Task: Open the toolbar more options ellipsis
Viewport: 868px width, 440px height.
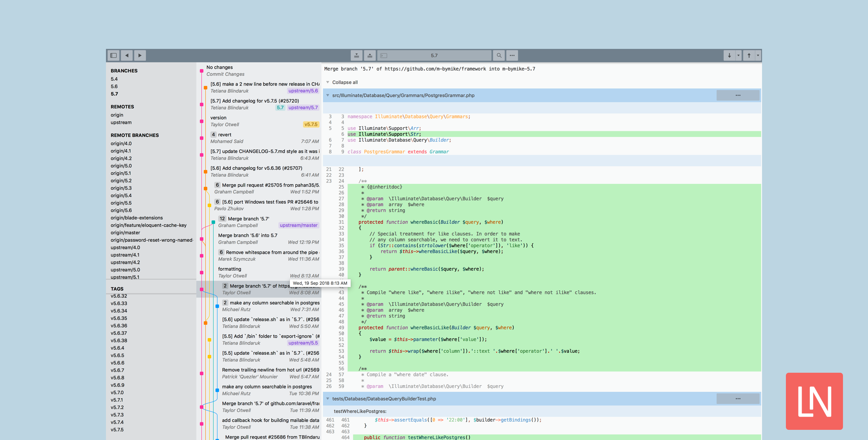Action: point(512,55)
